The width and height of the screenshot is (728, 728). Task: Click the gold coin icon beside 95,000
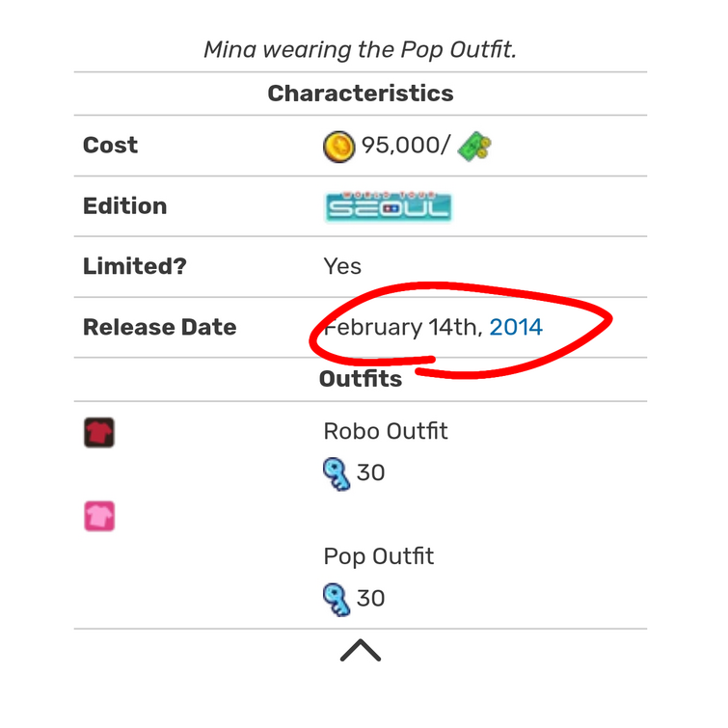(338, 147)
